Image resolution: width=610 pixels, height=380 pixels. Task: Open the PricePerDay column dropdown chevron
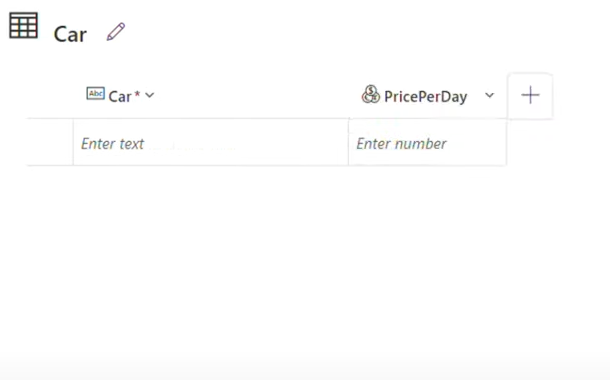[x=489, y=95]
